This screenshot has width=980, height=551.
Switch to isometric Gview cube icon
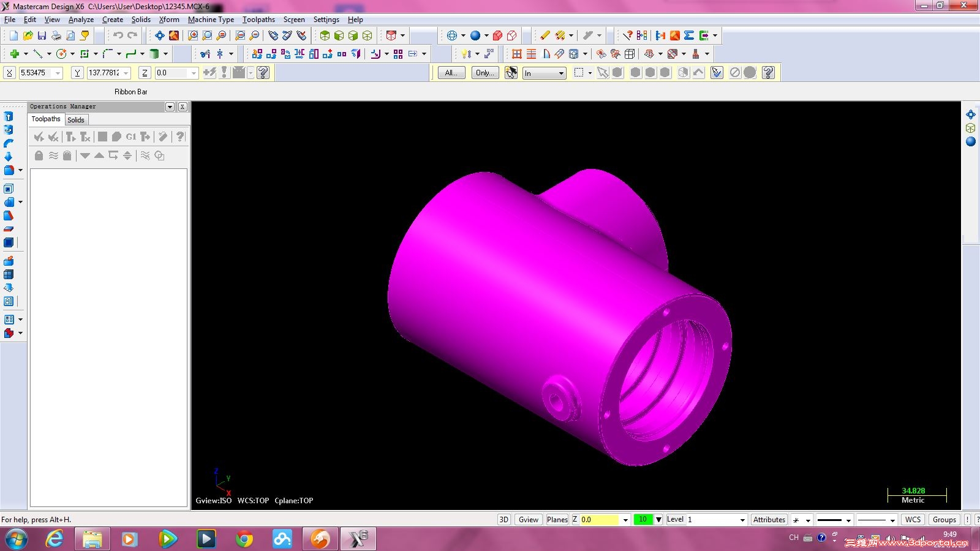[x=367, y=36]
